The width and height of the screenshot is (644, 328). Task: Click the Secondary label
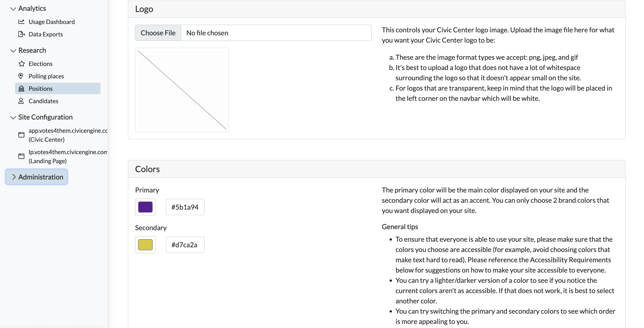(151, 228)
